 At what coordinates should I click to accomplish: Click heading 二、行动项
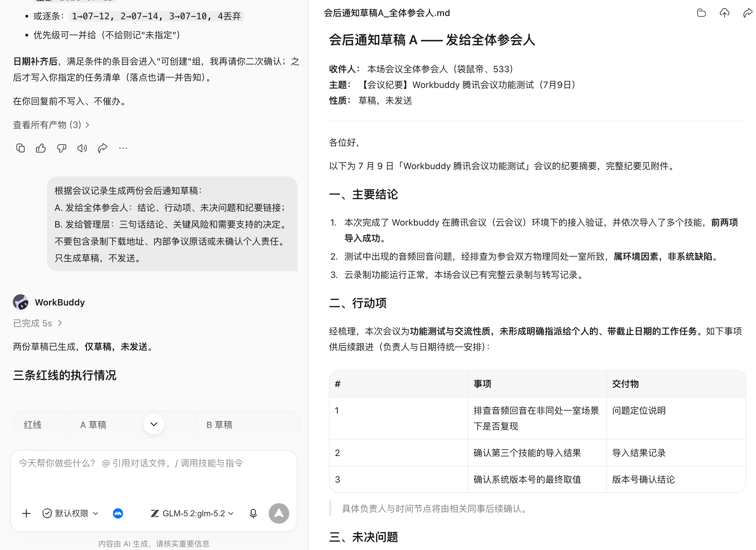358,303
